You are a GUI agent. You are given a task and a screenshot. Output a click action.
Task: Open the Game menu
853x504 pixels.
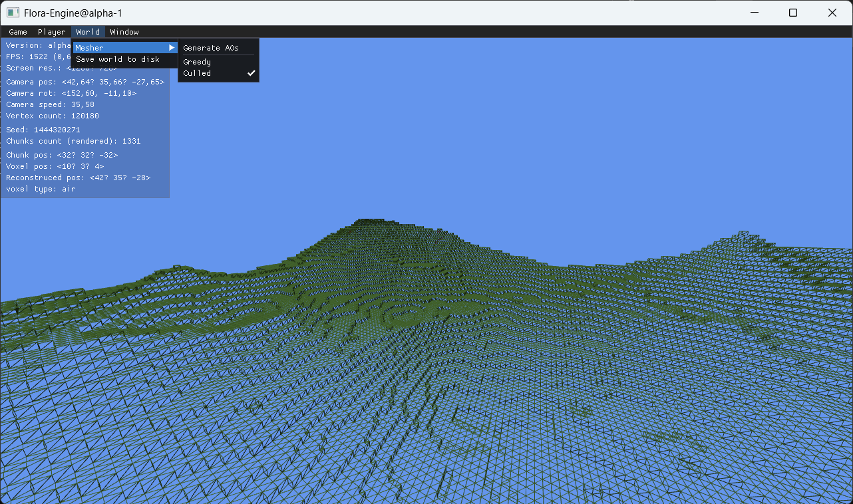(17, 31)
